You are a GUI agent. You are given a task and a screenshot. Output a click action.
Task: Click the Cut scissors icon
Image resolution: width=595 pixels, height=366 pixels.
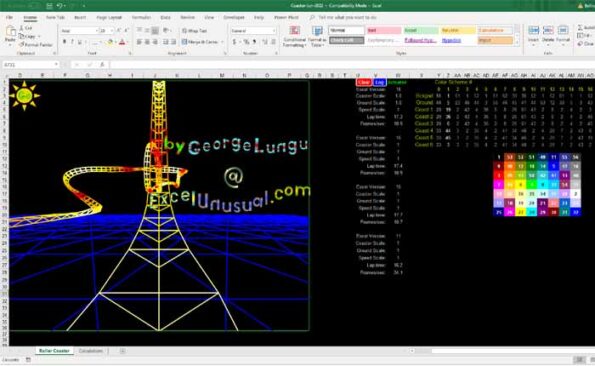21,28
